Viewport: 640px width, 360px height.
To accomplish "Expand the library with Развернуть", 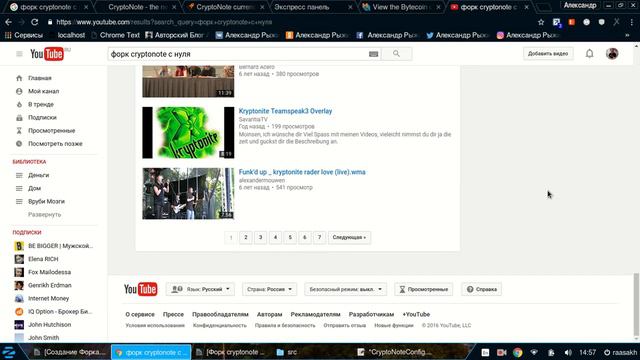I will click(x=44, y=214).
